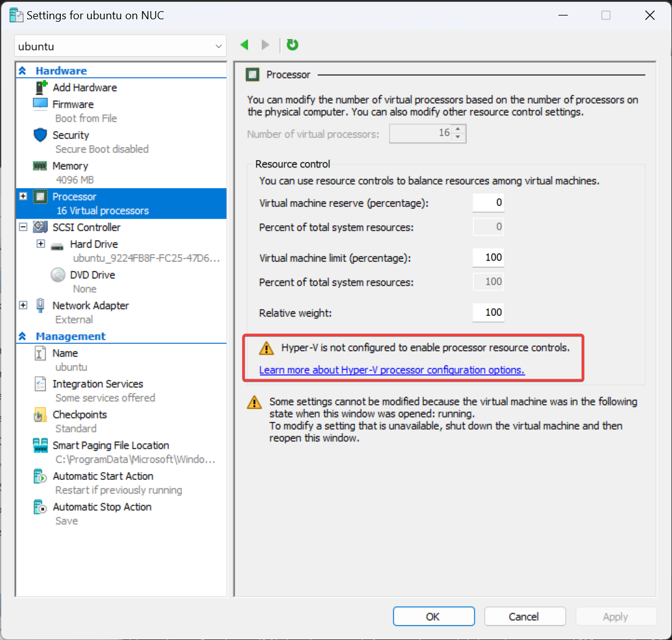
Task: Expand the Hard Drive node
Action: (x=41, y=244)
